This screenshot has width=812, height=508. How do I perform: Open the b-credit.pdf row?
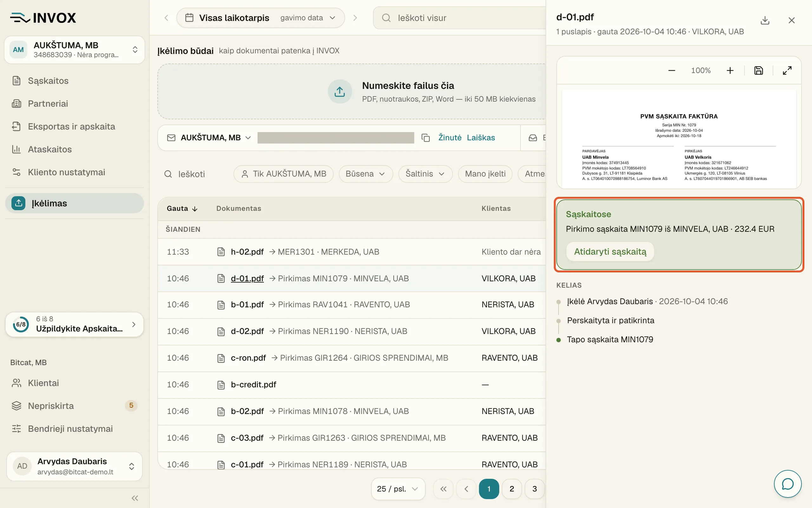(351, 385)
